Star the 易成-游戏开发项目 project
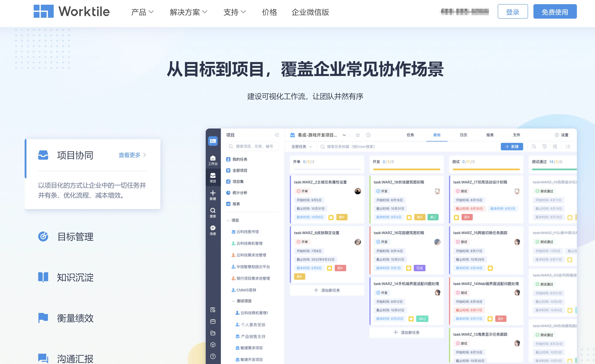The height and width of the screenshot is (364, 595). coord(358,135)
